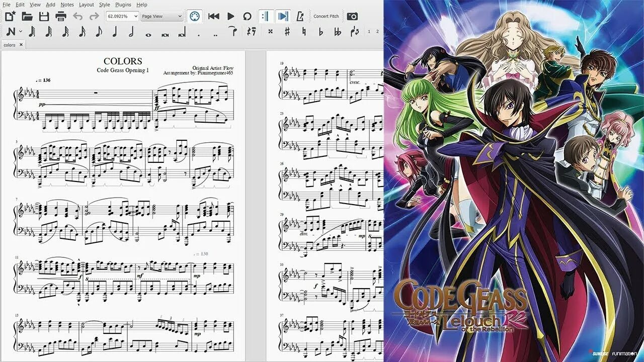Toggle Concert Pitch
The image size is (644, 362).
pyautogui.click(x=326, y=17)
